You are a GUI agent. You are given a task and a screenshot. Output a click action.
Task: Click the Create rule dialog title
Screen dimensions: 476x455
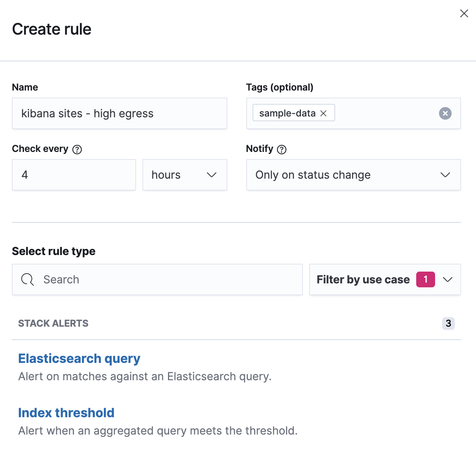[52, 29]
